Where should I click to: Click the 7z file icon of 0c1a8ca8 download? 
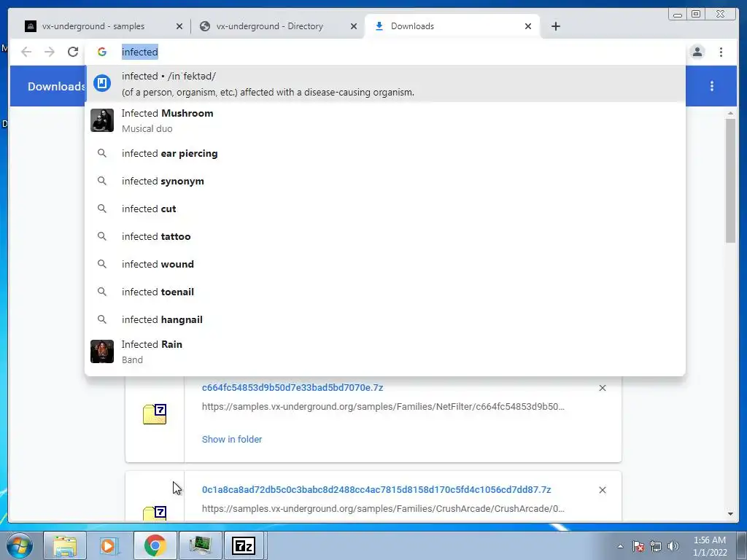click(x=155, y=513)
